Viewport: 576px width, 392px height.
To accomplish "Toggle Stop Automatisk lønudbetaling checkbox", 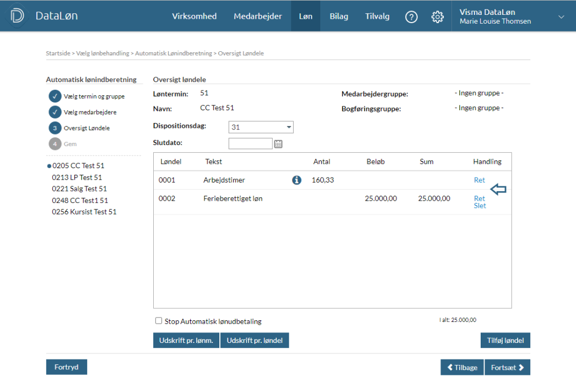I will pos(159,321).
